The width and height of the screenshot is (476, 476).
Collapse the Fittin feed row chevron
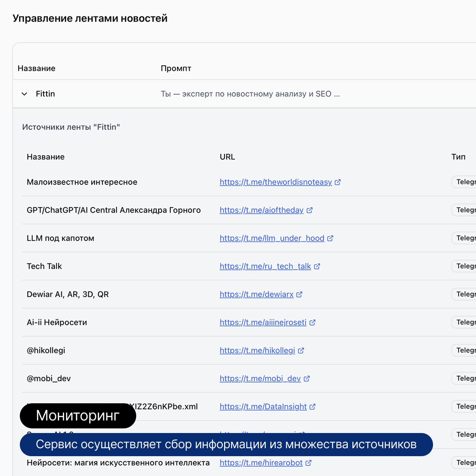point(24,94)
